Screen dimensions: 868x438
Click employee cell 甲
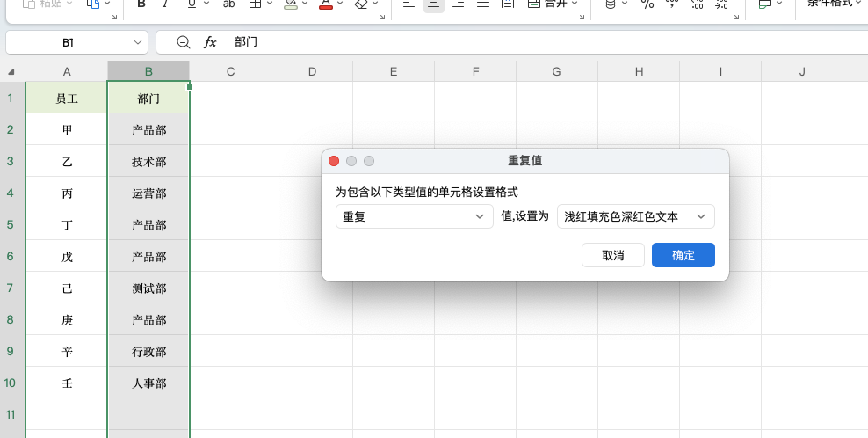click(x=67, y=130)
